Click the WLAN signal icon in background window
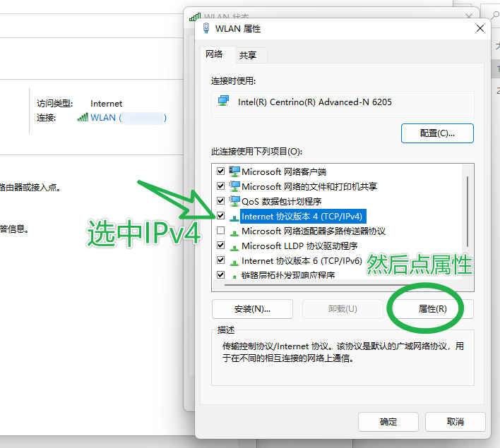 (83, 117)
